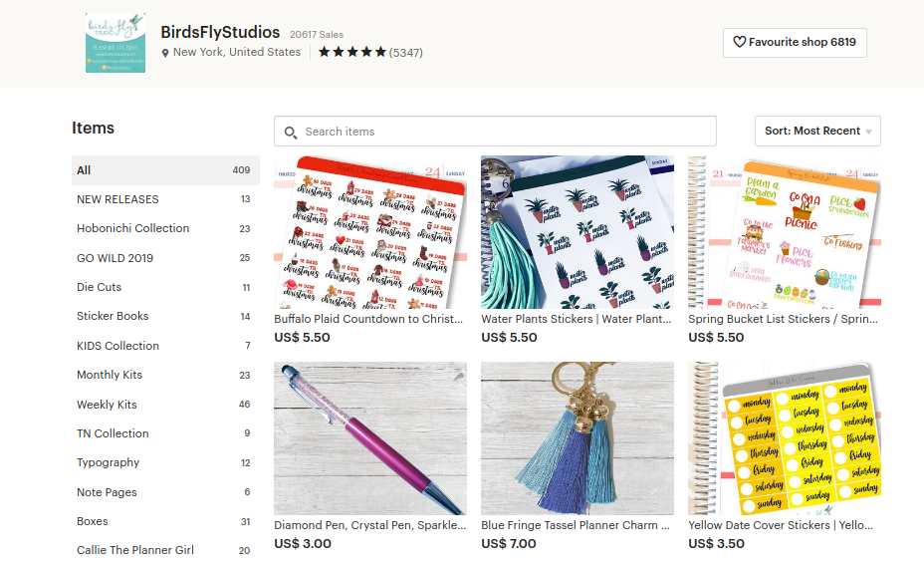Click the Yellow Date Cover Stickers title

[781, 525]
